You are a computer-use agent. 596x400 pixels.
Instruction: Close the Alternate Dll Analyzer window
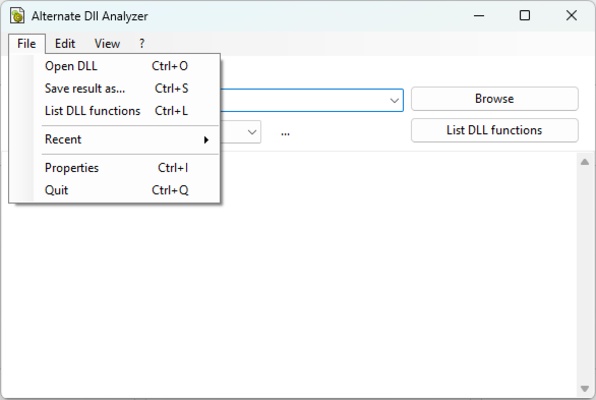[x=571, y=16]
